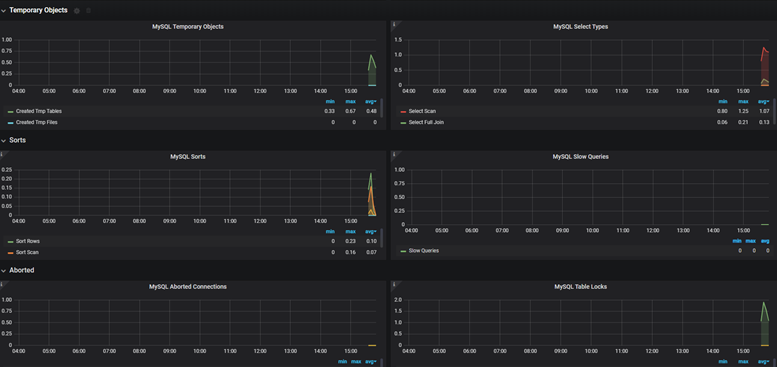Sort MySQL Sorts legend by max
Viewport: 777px width, 367px height.
click(350, 232)
